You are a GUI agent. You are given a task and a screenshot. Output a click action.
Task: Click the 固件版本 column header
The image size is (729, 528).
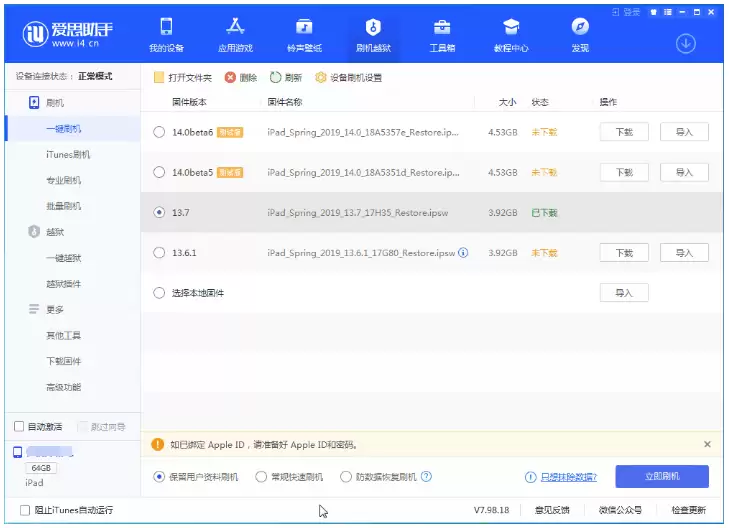(189, 102)
